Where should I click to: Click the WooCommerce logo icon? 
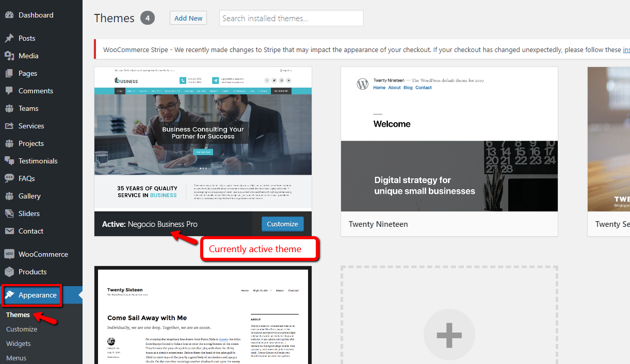[9, 254]
